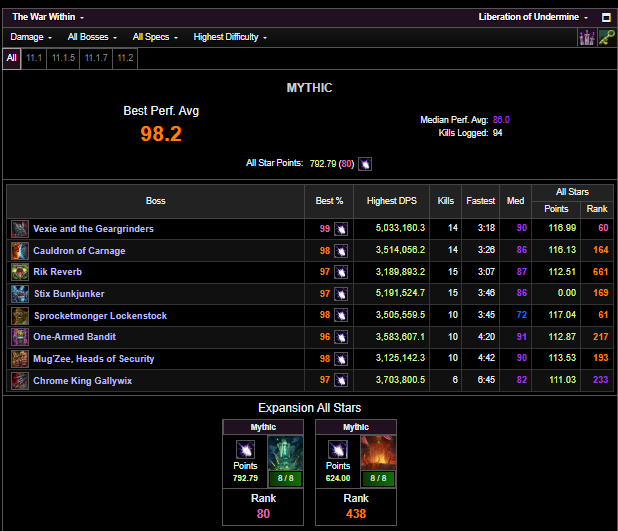
Task: Click spec icon in Mug'Zee row
Action: tap(341, 359)
